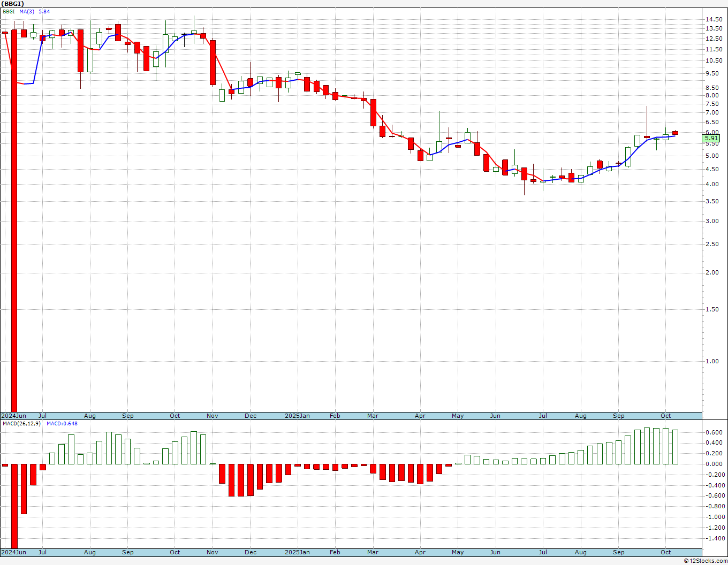
Task: Click the Sep 2025 marker on MACD timeline
Action: coord(619,552)
